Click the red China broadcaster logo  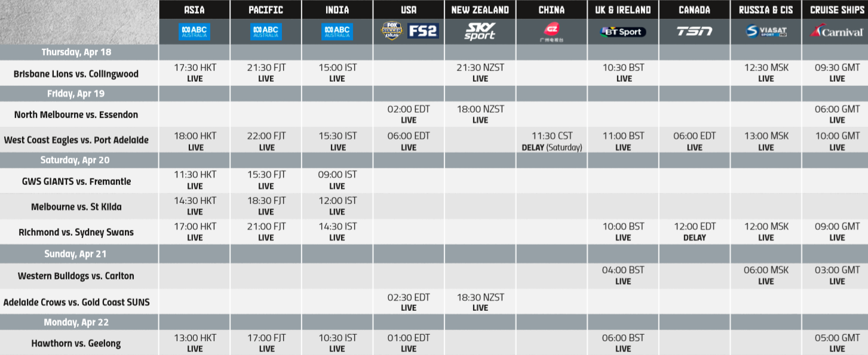[551, 31]
